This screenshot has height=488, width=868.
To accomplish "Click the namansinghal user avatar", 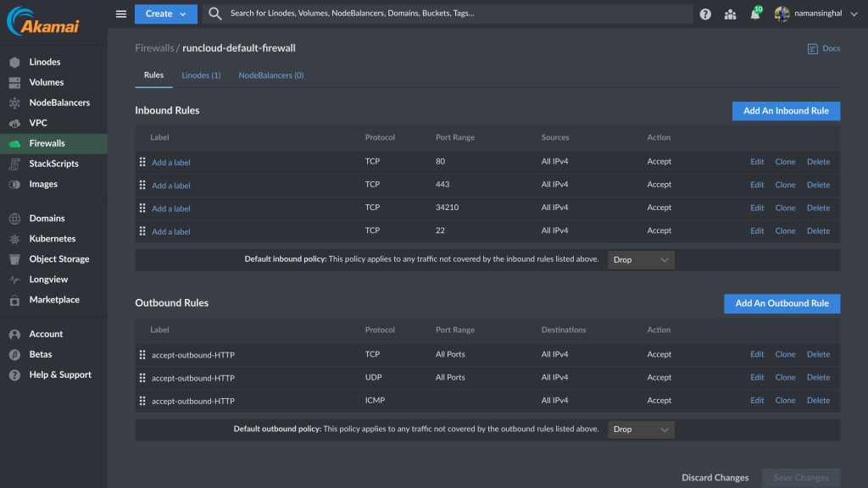I will [x=782, y=14].
